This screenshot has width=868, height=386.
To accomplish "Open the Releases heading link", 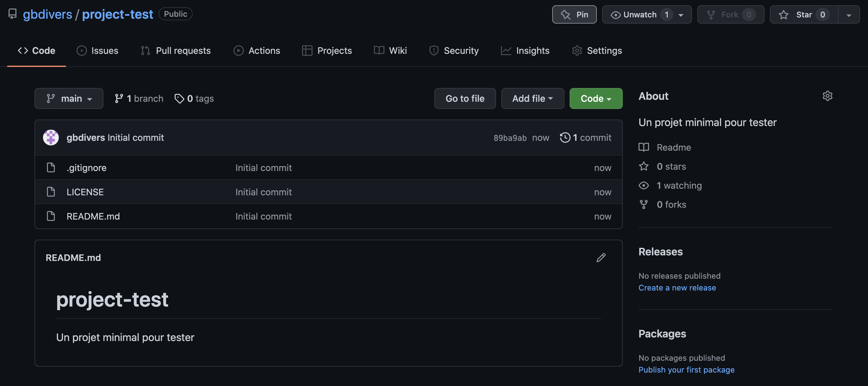I will (x=661, y=252).
